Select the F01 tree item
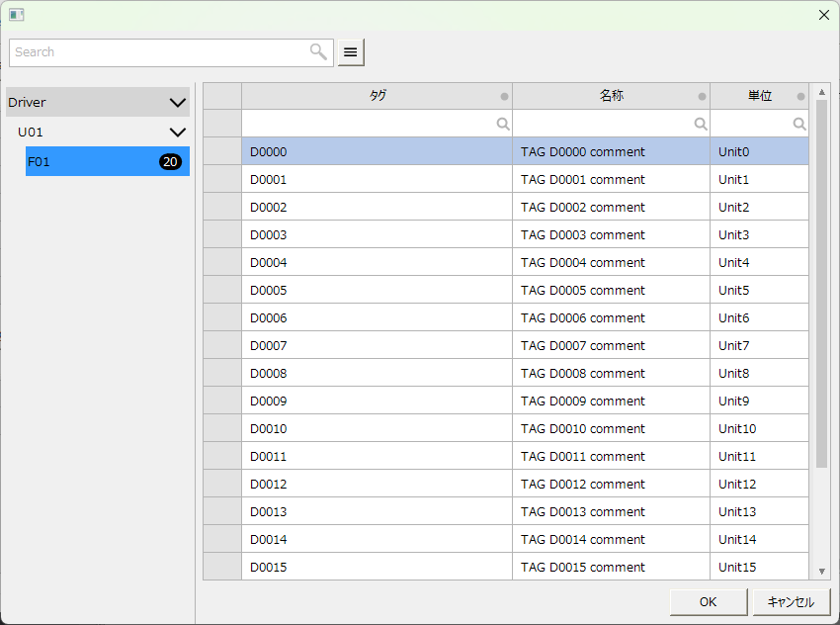This screenshot has height=625, width=840. (89, 161)
